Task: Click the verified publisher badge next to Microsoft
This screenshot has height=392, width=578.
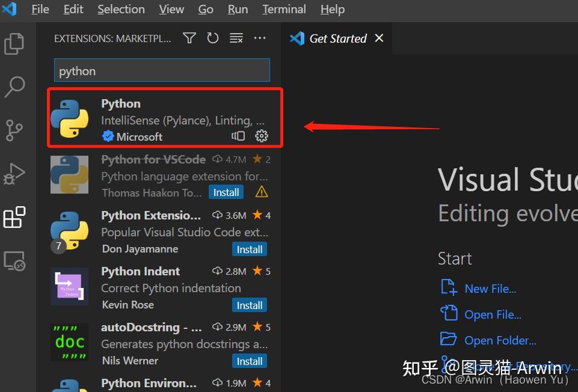Action: [x=108, y=136]
